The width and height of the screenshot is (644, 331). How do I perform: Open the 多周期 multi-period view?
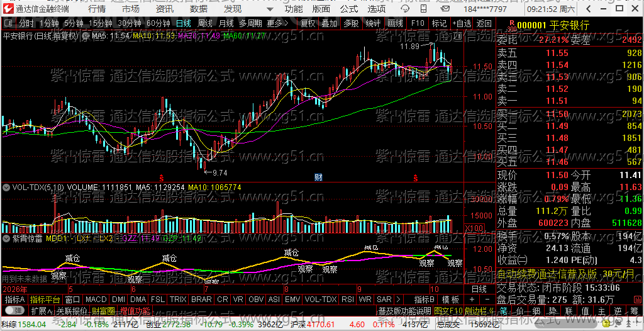pyautogui.click(x=250, y=23)
